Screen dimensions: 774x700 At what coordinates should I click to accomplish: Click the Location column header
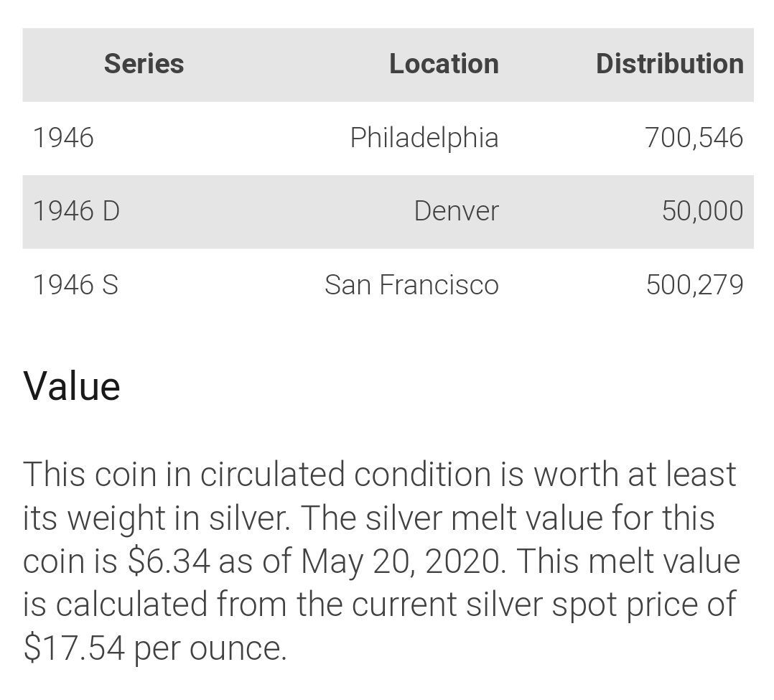click(x=444, y=64)
